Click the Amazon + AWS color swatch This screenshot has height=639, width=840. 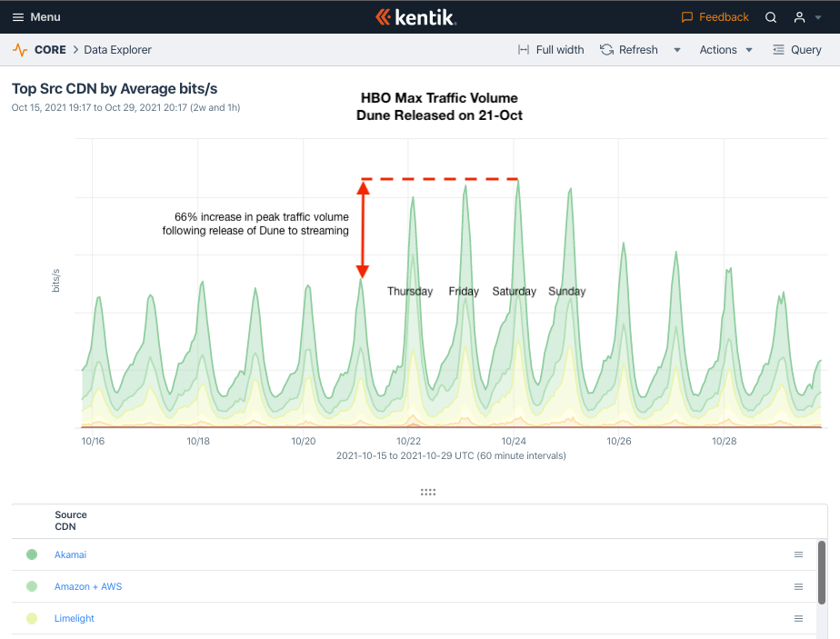[32, 586]
